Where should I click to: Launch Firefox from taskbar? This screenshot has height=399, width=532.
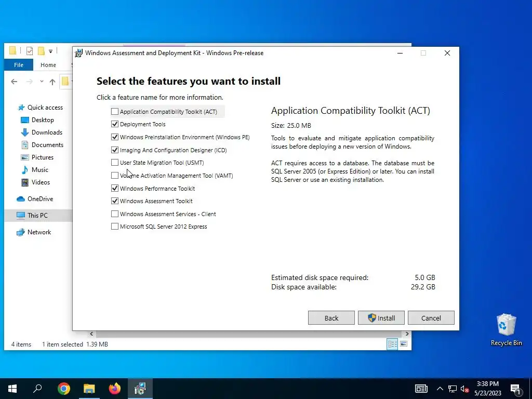[115, 389]
